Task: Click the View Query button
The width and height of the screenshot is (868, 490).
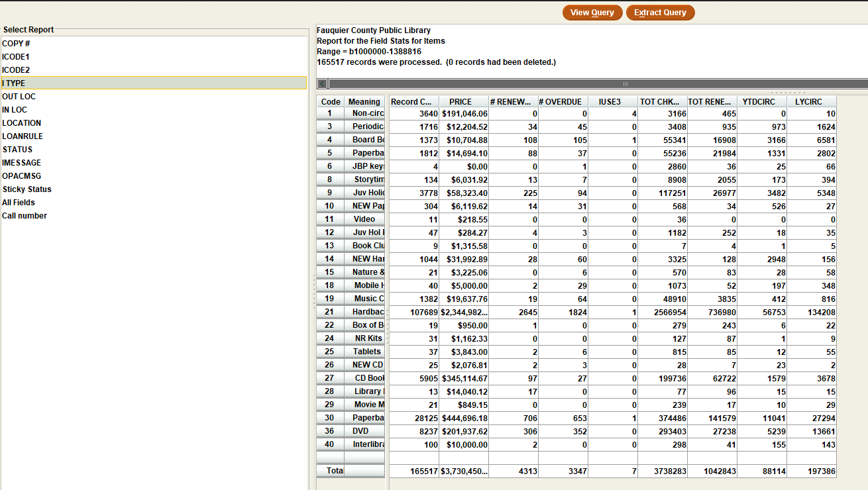Action: 592,13
